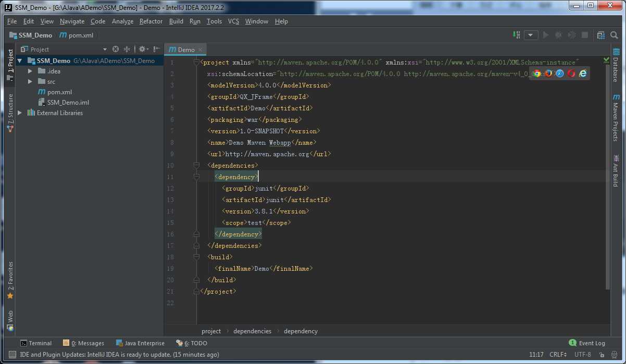
Task: Click 'dependencies' in editor breadcrumb bar
Action: 252,331
